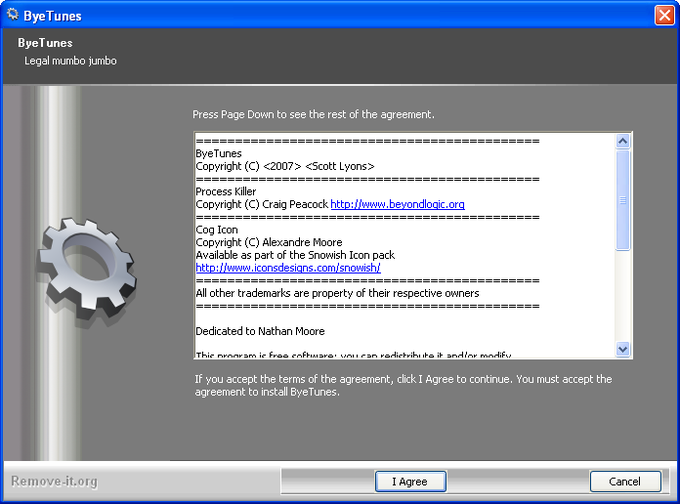Click the license scrollbar up arrow

coord(623,141)
